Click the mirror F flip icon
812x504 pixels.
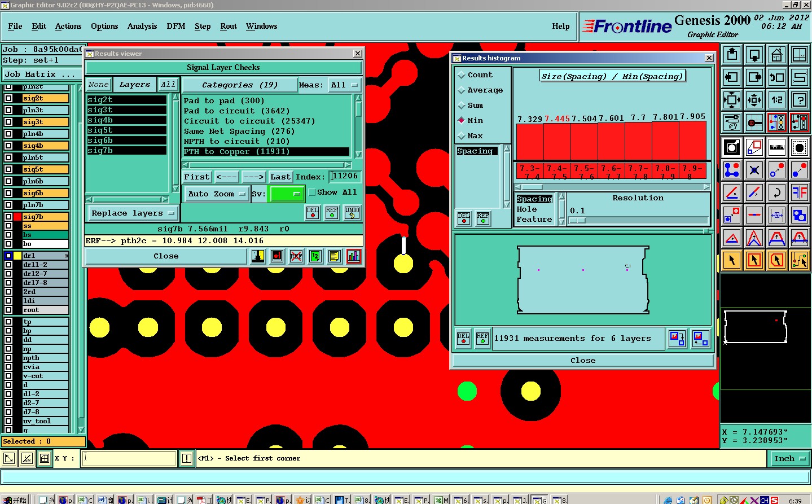(x=800, y=193)
